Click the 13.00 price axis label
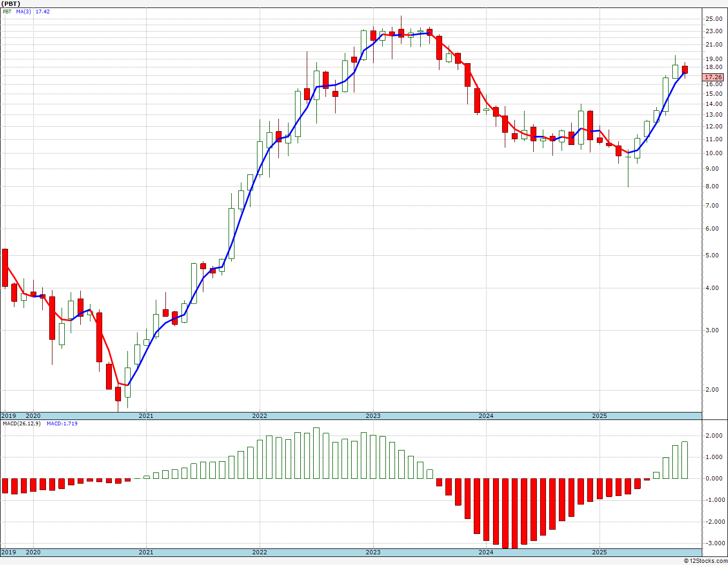This screenshot has width=728, height=565. point(714,114)
